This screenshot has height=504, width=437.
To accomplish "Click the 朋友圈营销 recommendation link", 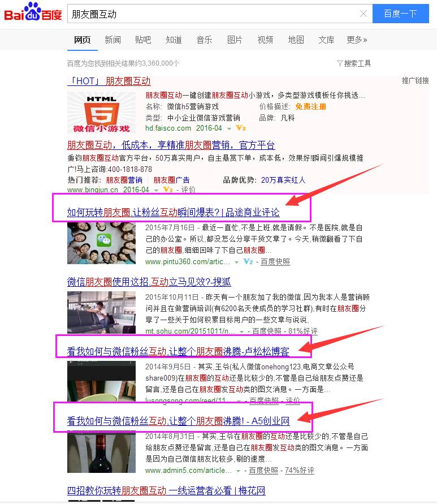I will coord(124,180).
